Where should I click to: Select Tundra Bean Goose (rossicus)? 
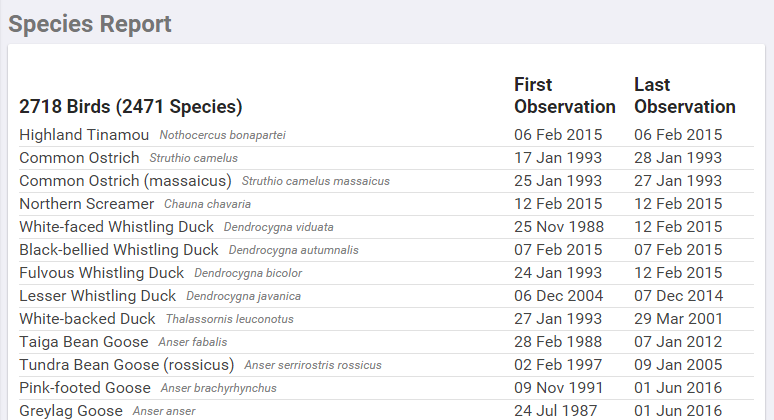click(126, 365)
